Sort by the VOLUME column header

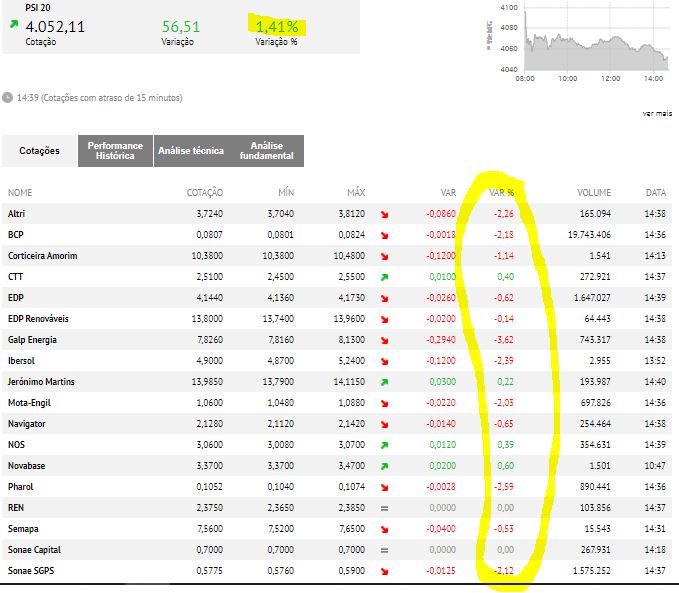pyautogui.click(x=594, y=193)
